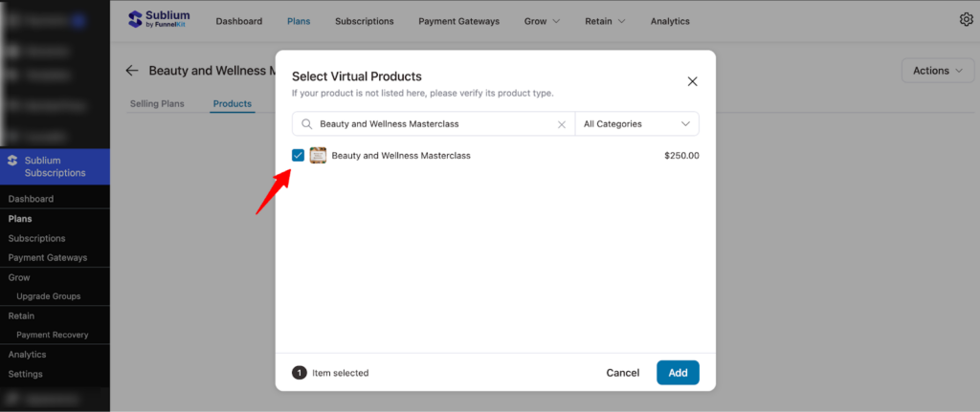The image size is (980, 412).
Task: Click the Cancel button
Action: tap(622, 373)
